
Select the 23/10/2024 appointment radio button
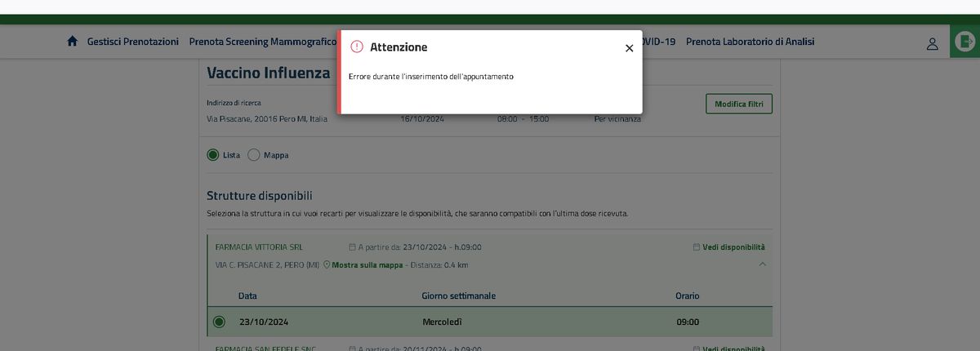pos(219,322)
